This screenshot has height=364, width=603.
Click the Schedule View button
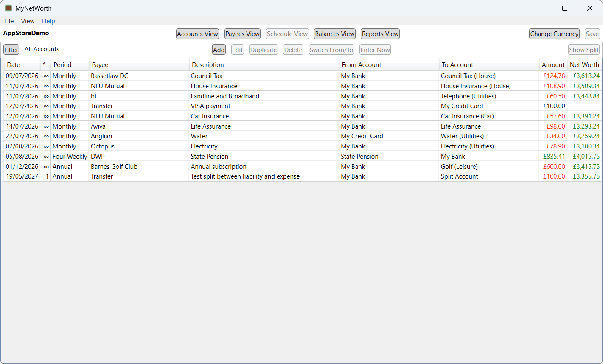coord(287,34)
